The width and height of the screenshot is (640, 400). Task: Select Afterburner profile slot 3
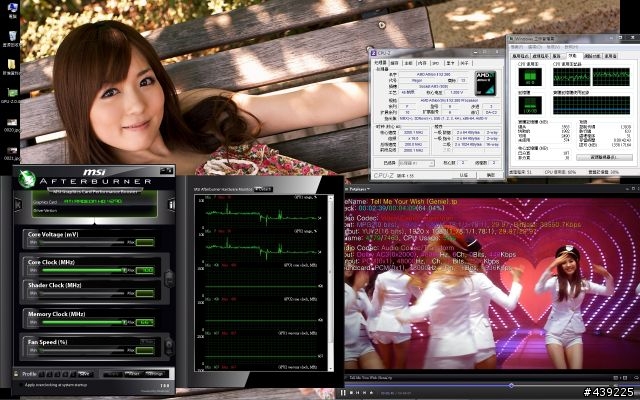click(57, 374)
